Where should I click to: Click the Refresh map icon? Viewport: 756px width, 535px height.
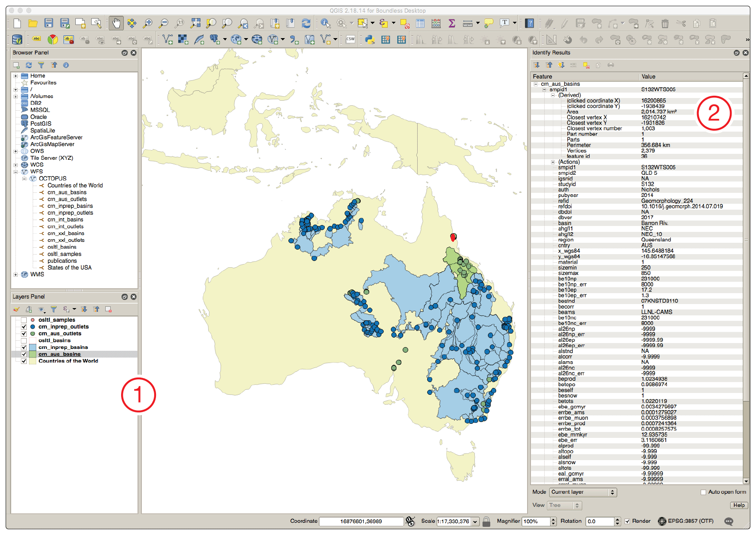306,23
